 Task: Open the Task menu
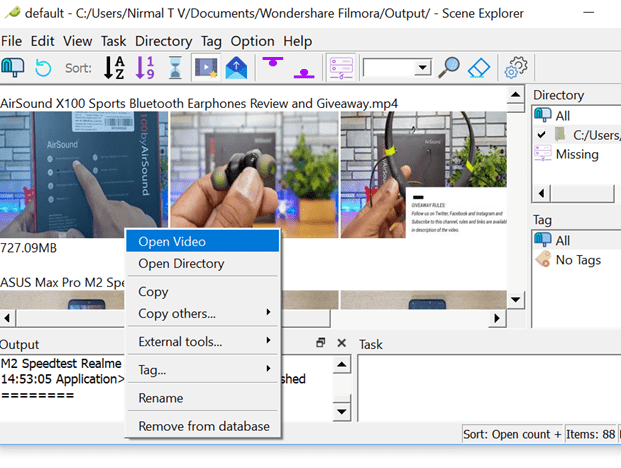(x=113, y=41)
